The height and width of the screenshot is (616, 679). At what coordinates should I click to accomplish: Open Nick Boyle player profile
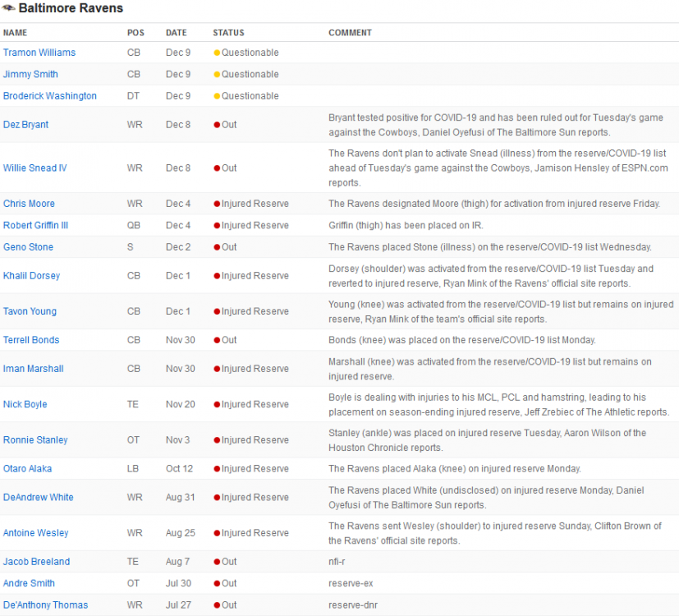(25, 404)
